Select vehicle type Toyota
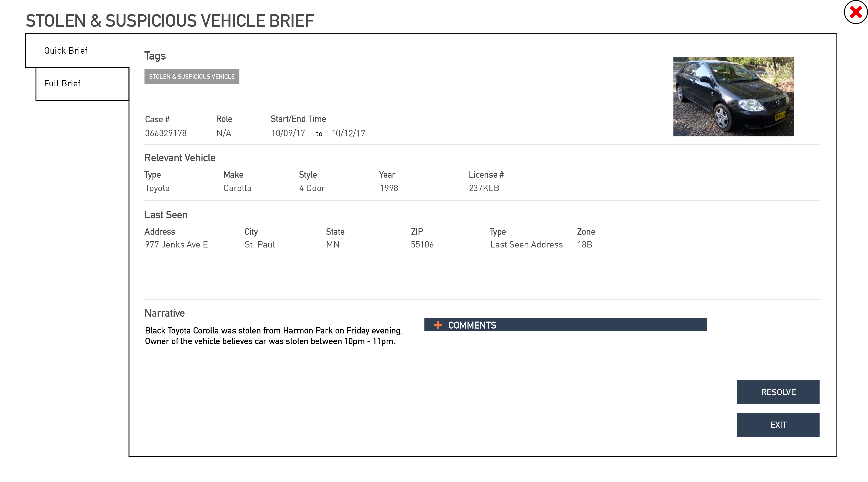The height and width of the screenshot is (482, 868). 157,188
